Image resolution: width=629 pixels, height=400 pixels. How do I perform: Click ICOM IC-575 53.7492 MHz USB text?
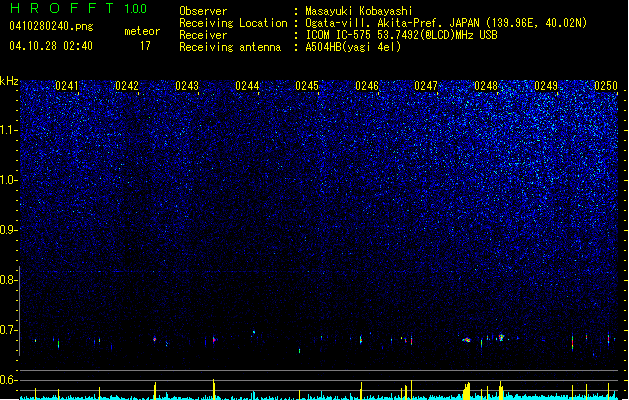[402, 35]
